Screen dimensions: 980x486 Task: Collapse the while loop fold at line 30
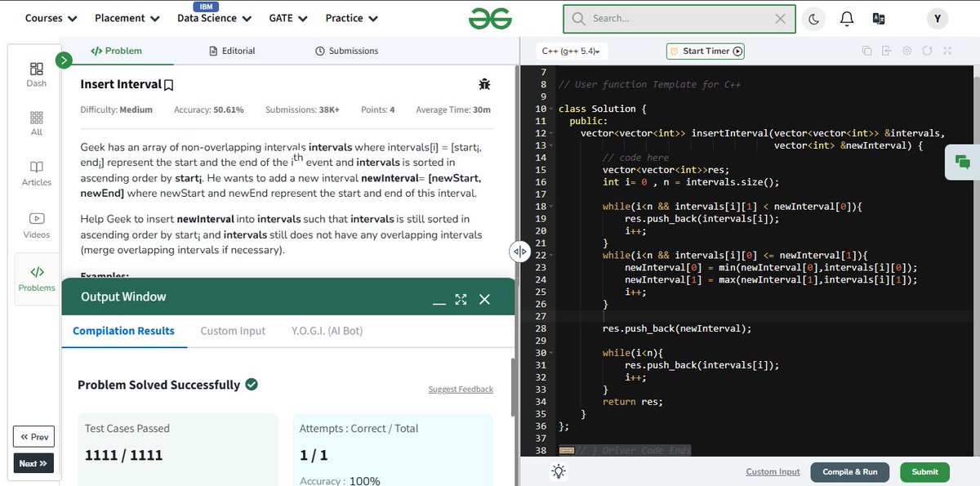pos(551,353)
